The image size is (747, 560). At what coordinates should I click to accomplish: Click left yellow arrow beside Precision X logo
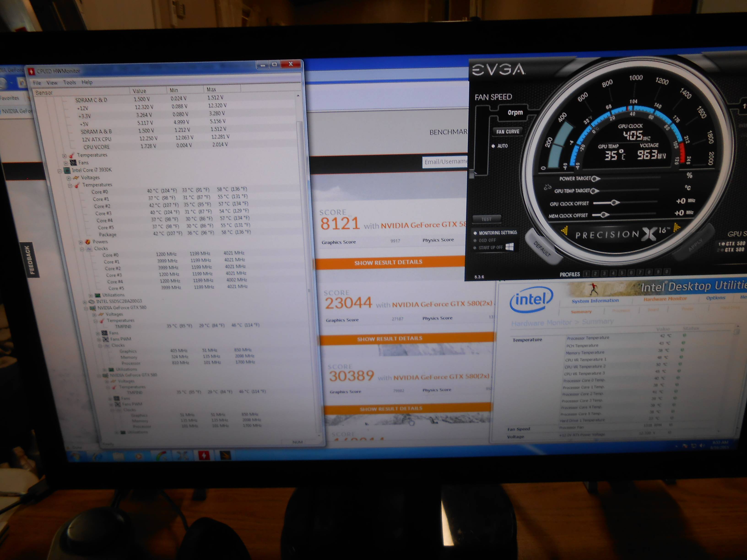(565, 231)
